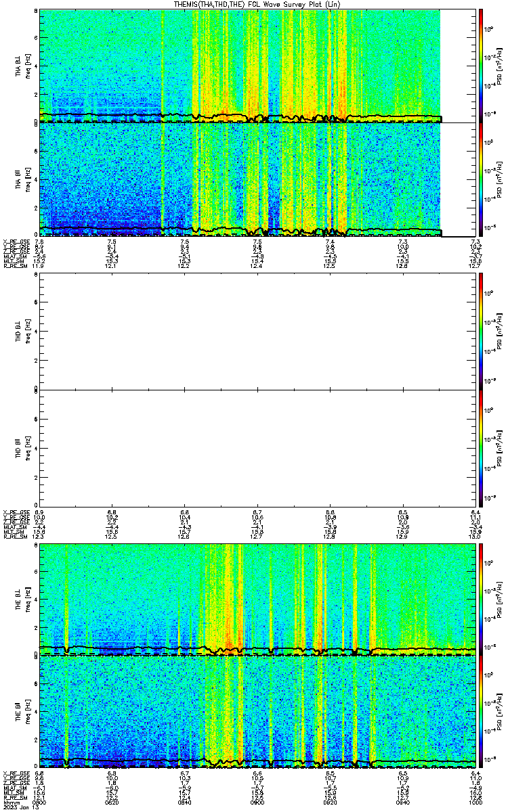Click the THA B-perpendicular spectrogram panel

(x=257, y=66)
